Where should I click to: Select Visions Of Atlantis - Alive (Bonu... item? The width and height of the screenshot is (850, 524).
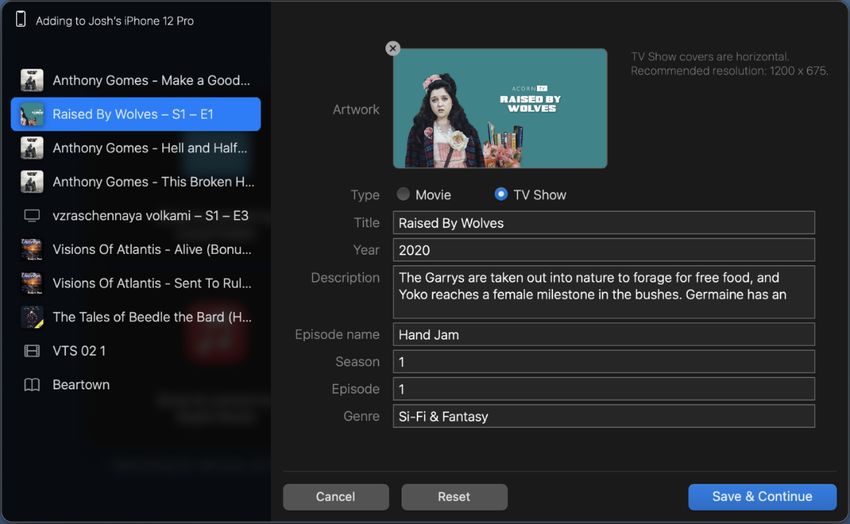136,249
